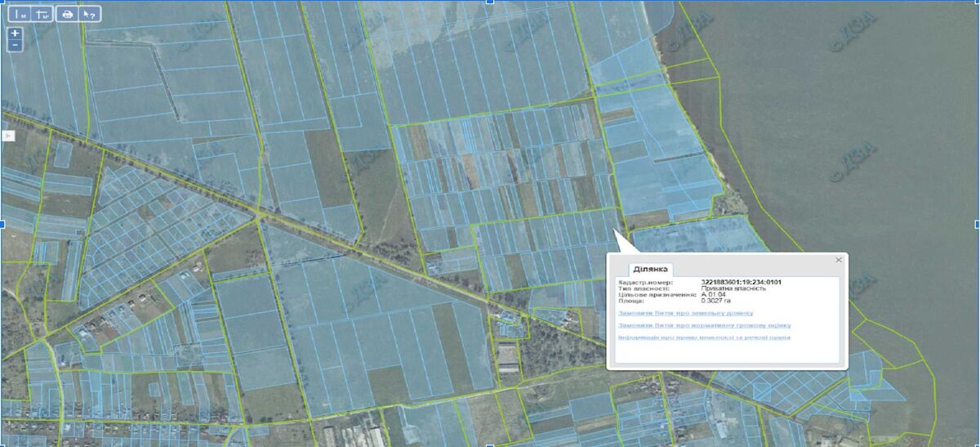Click the cadastral number 3221883601:19:234:0101
The image size is (980, 447).
[741, 283]
